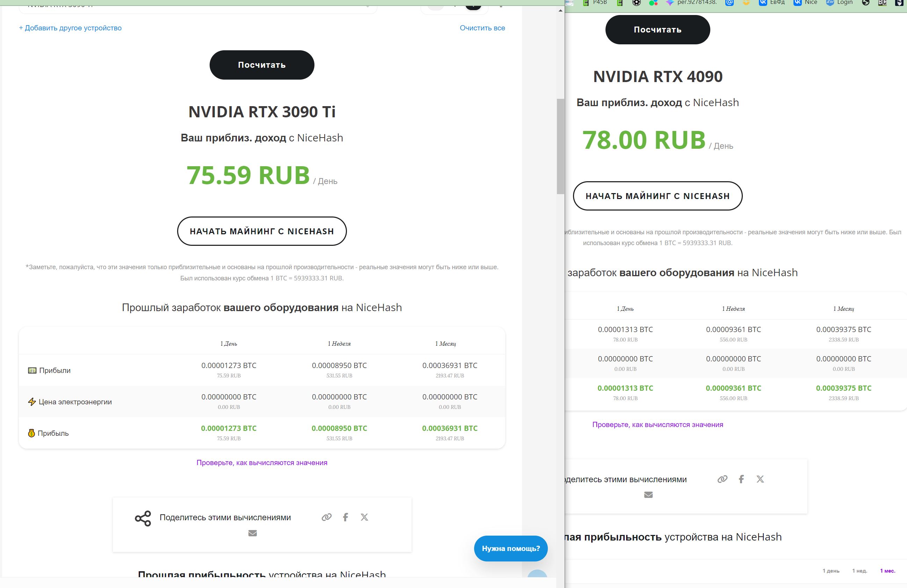This screenshot has width=907, height=588.
Task: Open the VK bookmark labeled ЕвФд
Action: pos(772,3)
